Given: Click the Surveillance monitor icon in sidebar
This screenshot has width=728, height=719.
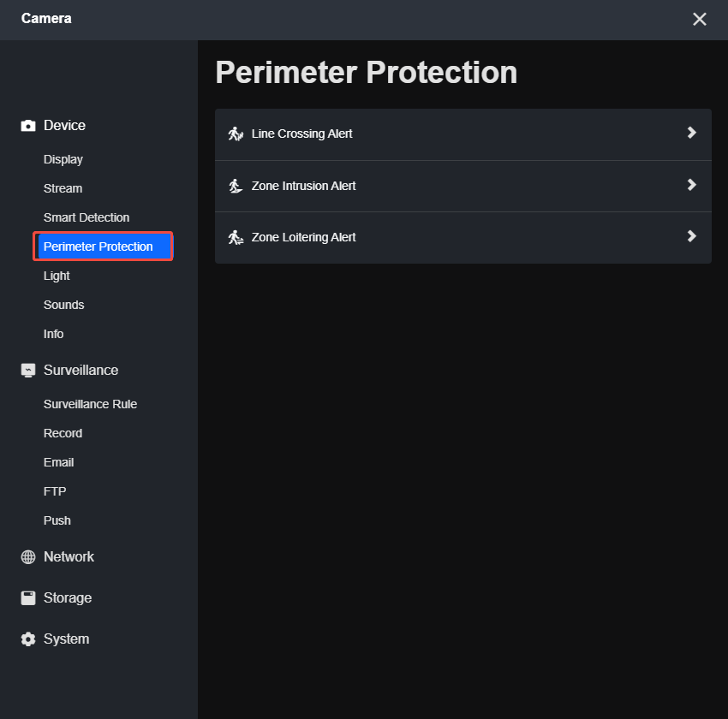Looking at the screenshot, I should [x=27, y=370].
